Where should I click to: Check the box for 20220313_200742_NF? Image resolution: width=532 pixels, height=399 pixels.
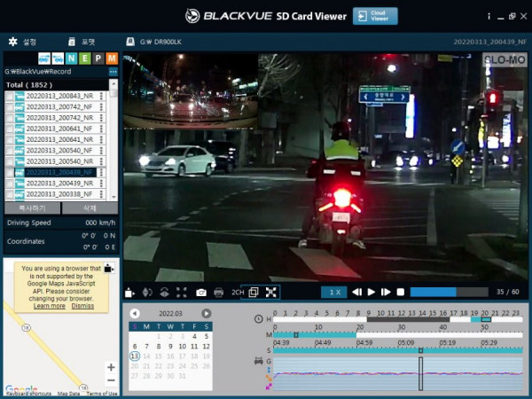(9, 107)
